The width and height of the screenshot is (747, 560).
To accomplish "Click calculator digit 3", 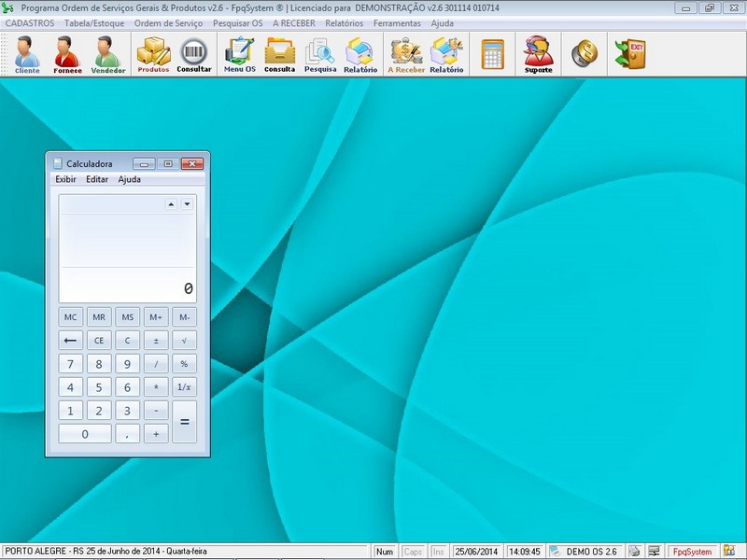I will coord(128,411).
